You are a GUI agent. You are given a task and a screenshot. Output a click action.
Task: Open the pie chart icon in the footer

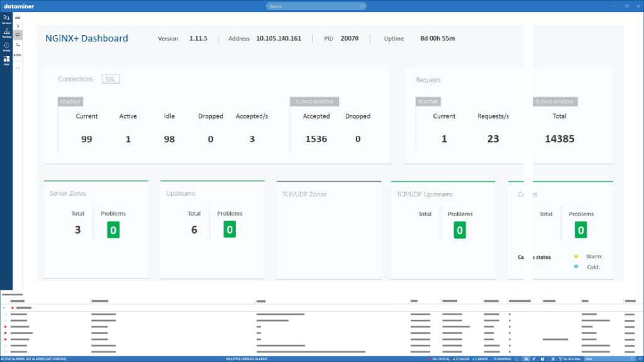543,359
